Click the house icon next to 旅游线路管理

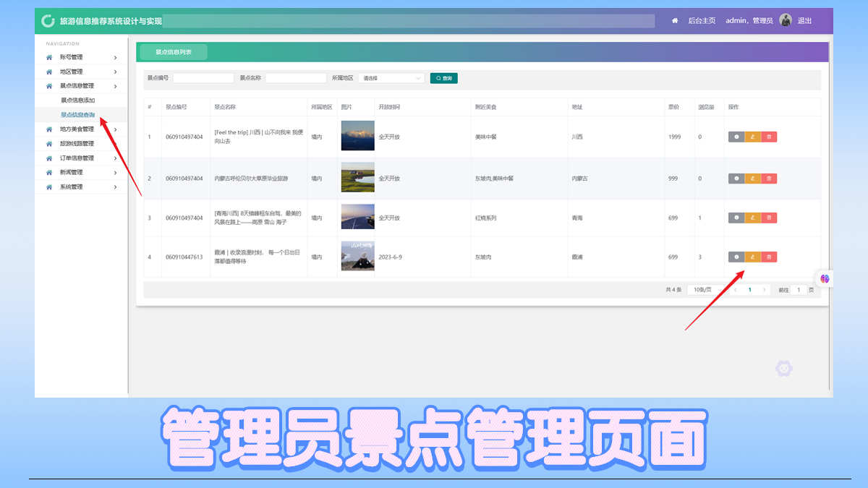coord(49,144)
